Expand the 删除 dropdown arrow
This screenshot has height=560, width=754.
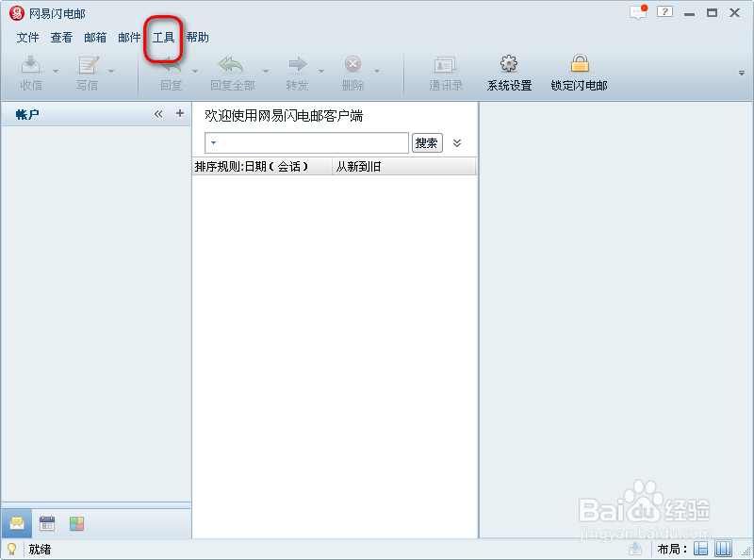pyautogui.click(x=377, y=72)
